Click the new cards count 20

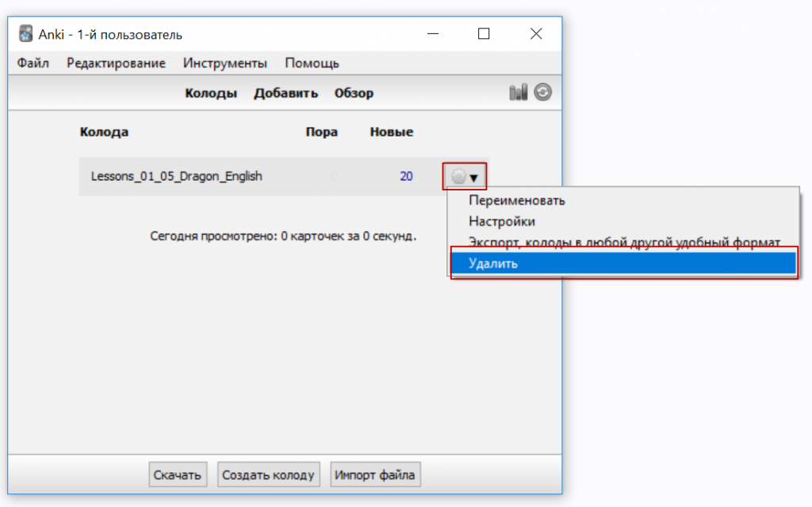[x=406, y=176]
